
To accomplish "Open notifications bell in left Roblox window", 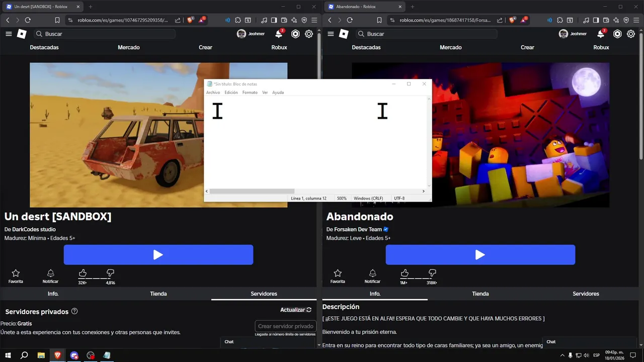I will tap(279, 34).
